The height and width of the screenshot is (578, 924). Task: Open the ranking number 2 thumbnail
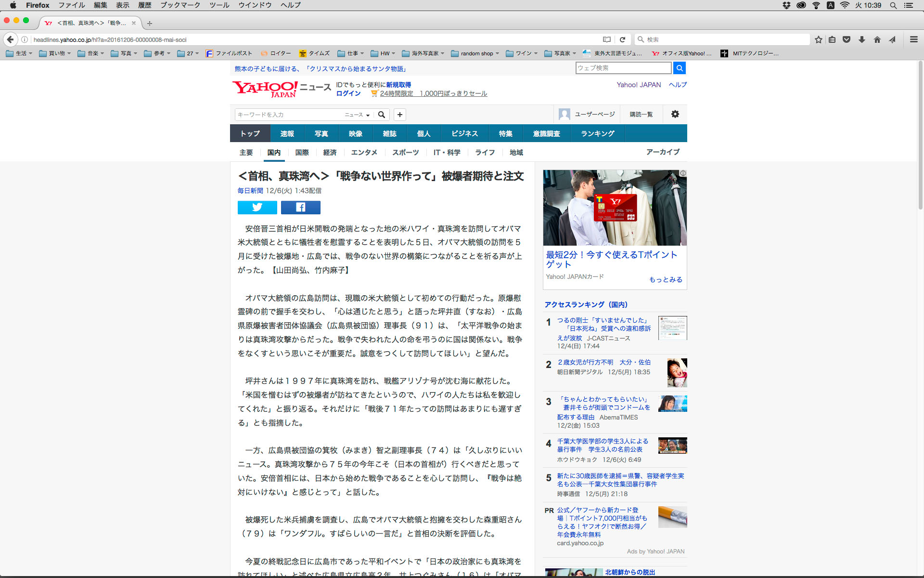pyautogui.click(x=677, y=372)
